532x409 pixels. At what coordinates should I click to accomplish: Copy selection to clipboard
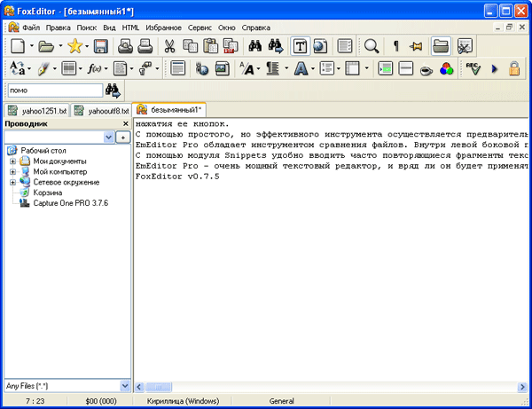(190, 46)
